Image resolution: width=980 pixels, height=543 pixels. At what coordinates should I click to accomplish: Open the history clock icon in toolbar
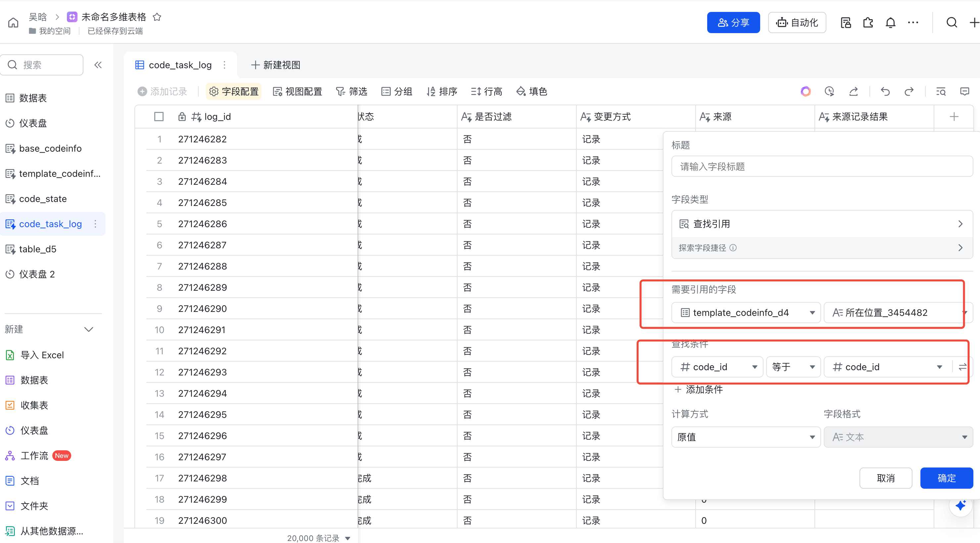point(829,91)
